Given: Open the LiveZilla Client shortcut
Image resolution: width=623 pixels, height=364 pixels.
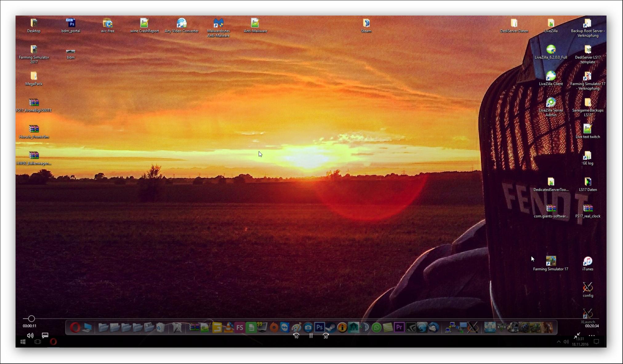Looking at the screenshot, I should click(551, 78).
